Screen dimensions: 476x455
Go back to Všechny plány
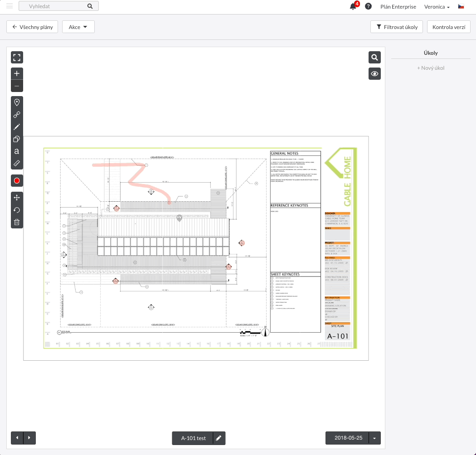click(x=33, y=27)
